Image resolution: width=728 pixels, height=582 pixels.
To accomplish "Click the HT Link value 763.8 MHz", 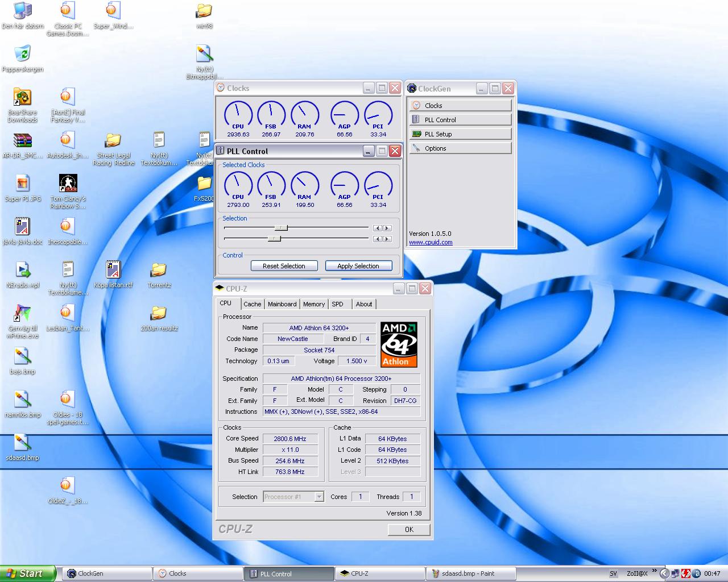I will coord(290,472).
